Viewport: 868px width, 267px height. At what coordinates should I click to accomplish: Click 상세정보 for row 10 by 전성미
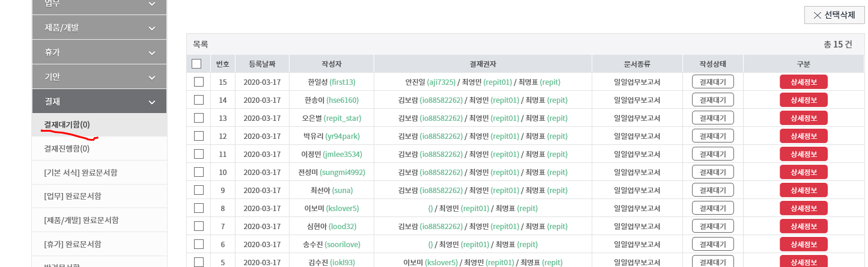point(804,172)
